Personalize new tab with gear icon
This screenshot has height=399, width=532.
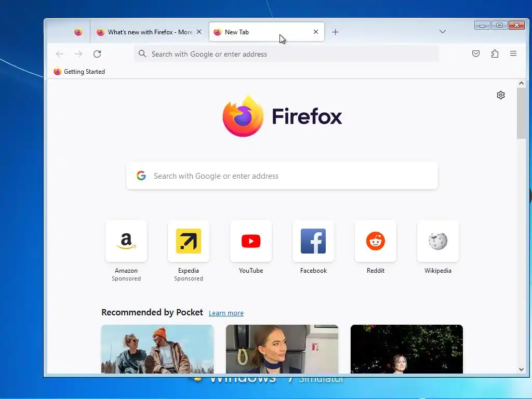pos(501,95)
